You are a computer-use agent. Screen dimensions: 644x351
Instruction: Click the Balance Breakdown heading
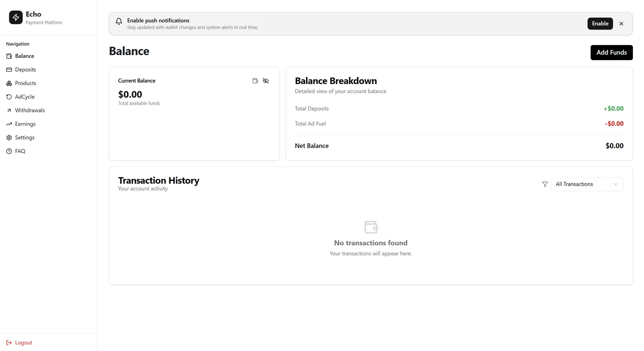[336, 81]
